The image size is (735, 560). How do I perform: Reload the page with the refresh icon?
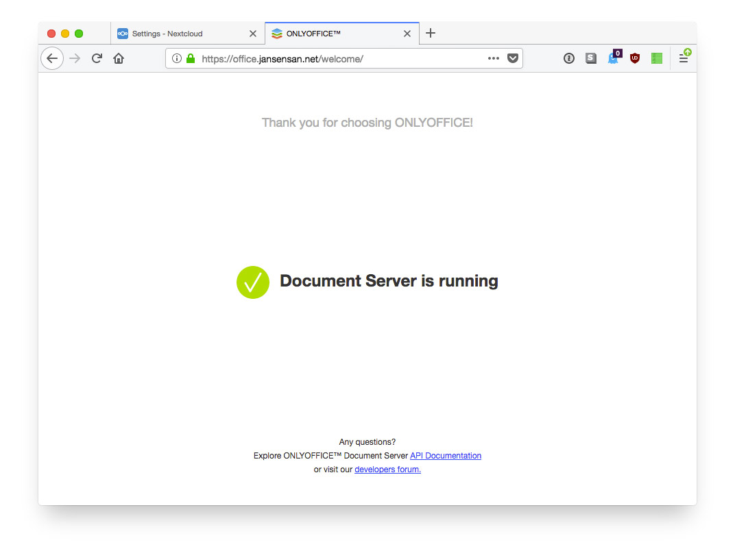[97, 58]
